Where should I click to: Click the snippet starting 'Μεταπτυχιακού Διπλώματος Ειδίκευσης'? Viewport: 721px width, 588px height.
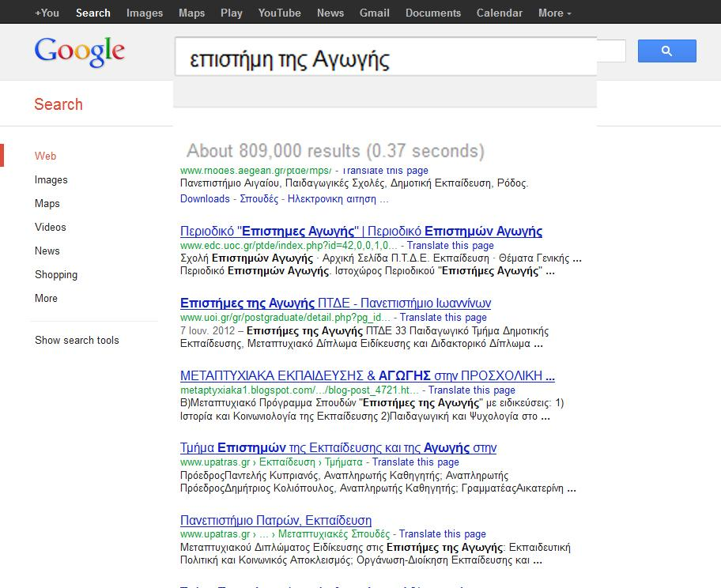pyautogui.click(x=376, y=553)
